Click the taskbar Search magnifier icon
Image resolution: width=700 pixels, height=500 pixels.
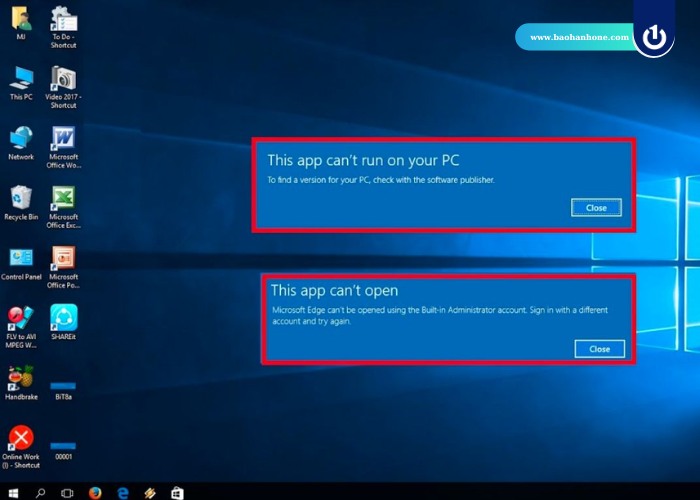(40, 492)
